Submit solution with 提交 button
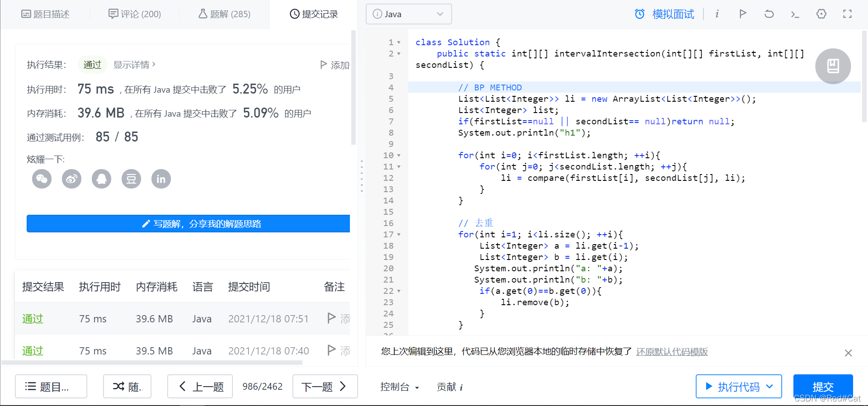The height and width of the screenshot is (406, 868). (x=823, y=387)
